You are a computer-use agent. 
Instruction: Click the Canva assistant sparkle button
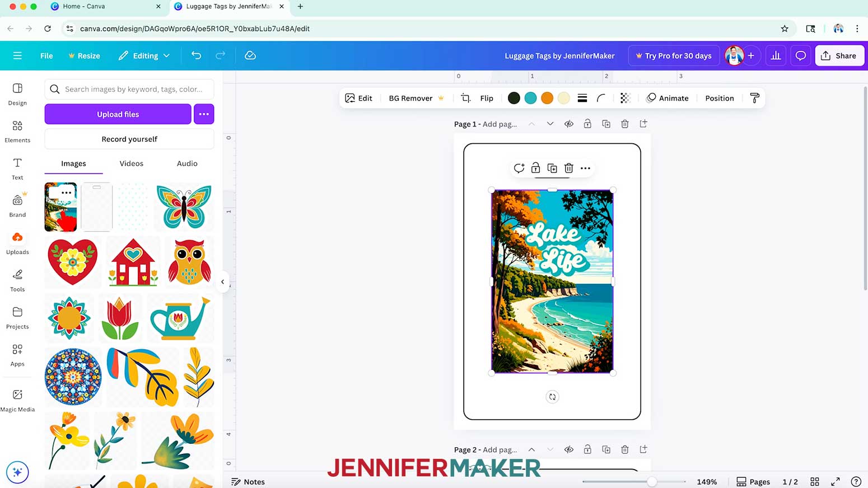(17, 472)
